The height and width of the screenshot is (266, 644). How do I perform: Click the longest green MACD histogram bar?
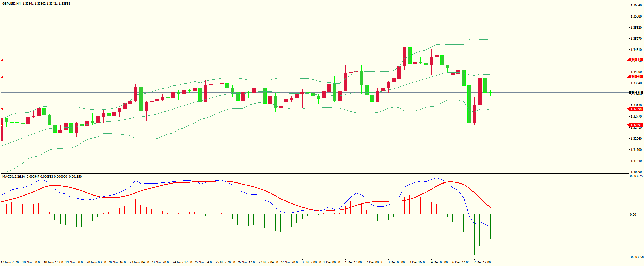(474, 235)
